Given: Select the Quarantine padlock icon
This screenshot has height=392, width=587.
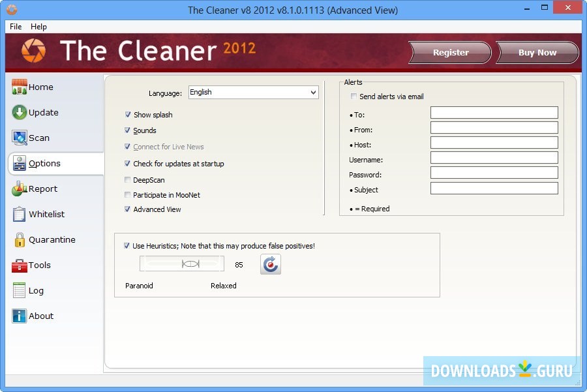Looking at the screenshot, I should (x=20, y=239).
